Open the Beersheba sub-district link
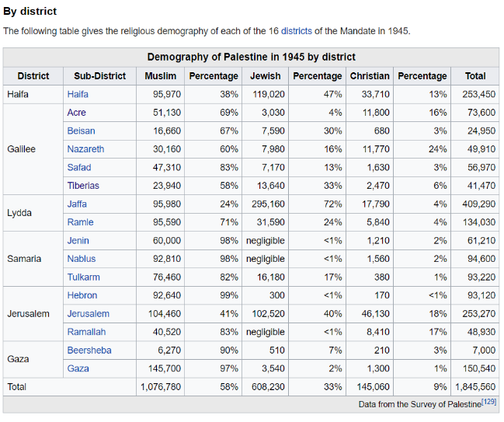The height and width of the screenshot is (422, 504). [89, 351]
